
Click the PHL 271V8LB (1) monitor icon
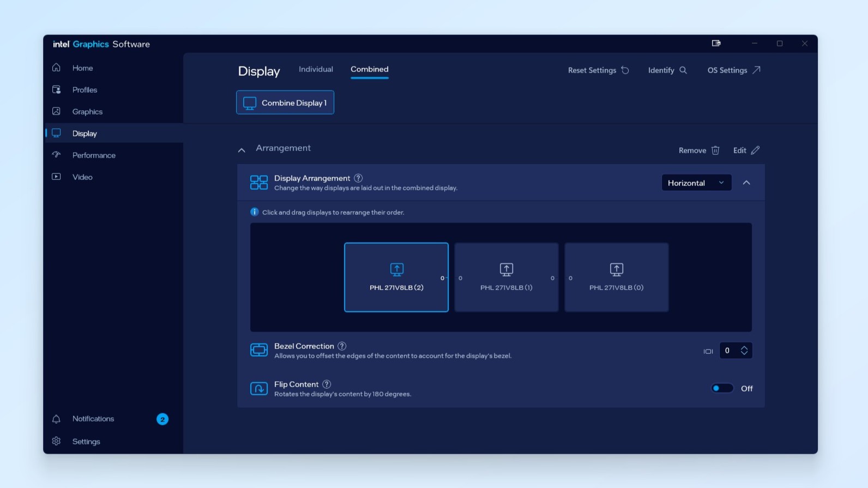tap(507, 269)
